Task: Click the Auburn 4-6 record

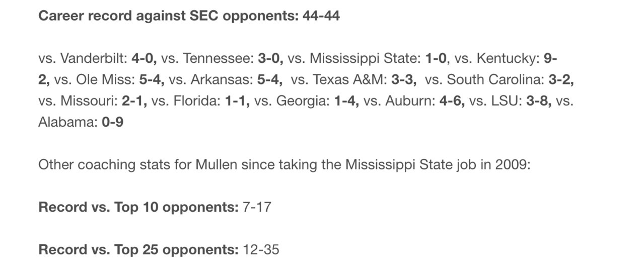Action: click(414, 101)
